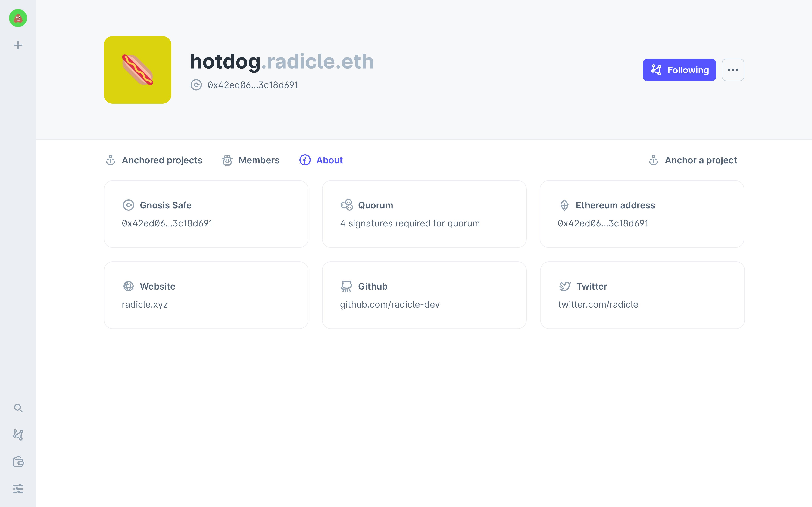Open the three-dot overflow menu

point(733,70)
